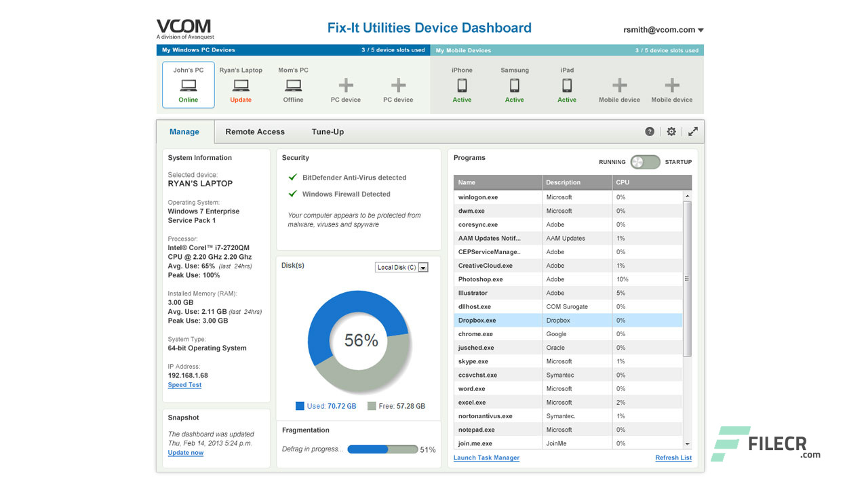Open the Local Disk (C) dropdown
Screen dimensions: 868x488
pos(402,268)
